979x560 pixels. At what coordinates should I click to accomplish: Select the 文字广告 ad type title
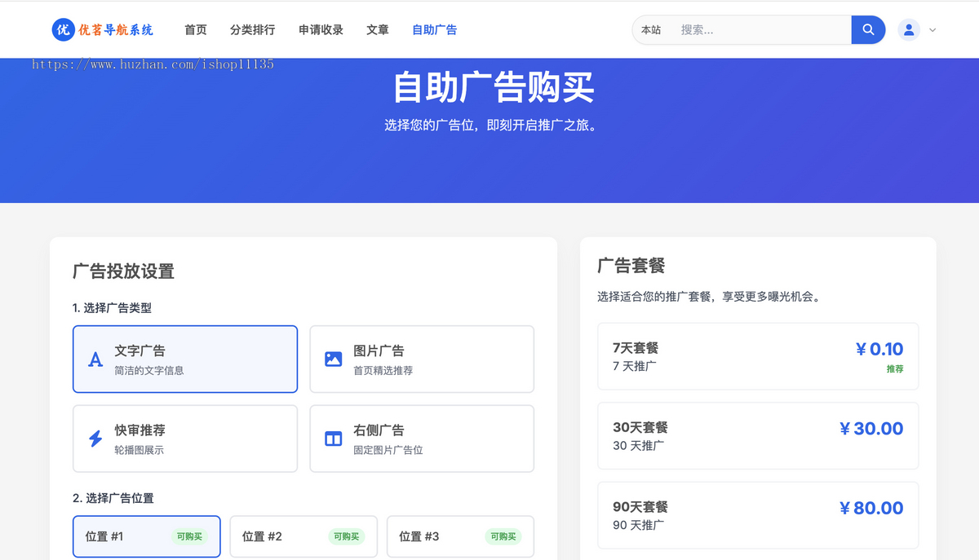click(x=140, y=351)
